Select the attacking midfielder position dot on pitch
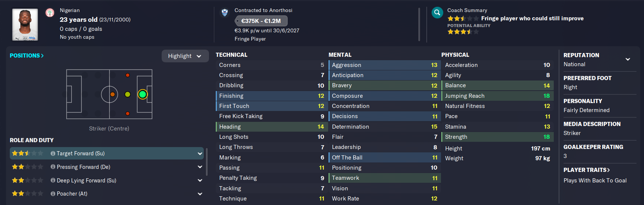Viewport: 644px width, 205px height. tap(127, 94)
